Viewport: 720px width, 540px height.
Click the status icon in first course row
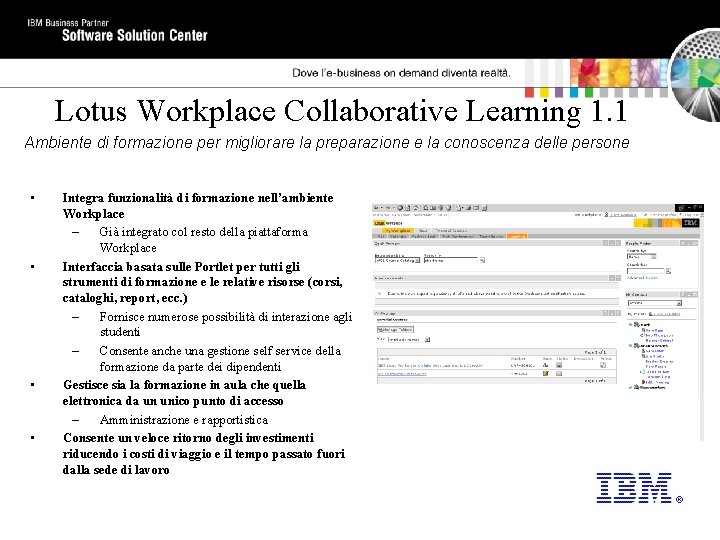point(559,365)
